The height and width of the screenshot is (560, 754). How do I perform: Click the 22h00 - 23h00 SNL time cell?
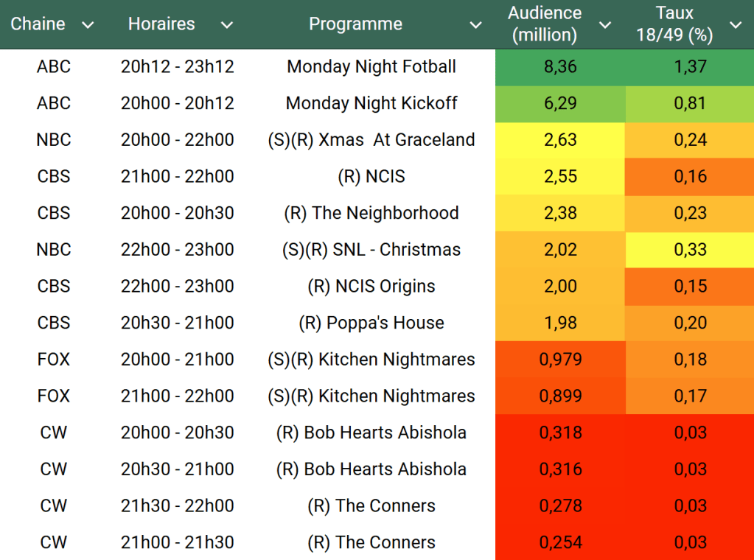[x=177, y=250]
